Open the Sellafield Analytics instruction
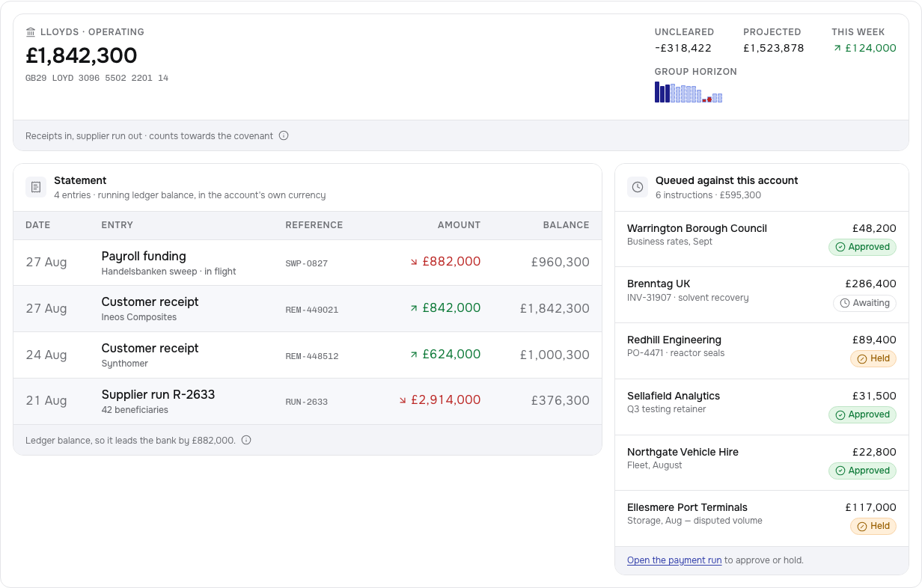This screenshot has height=588, width=922. click(x=762, y=407)
